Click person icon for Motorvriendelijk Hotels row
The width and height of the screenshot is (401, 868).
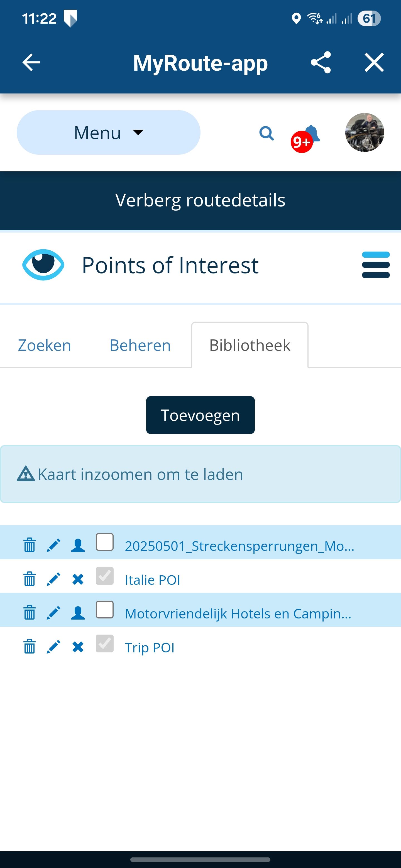pyautogui.click(x=78, y=613)
